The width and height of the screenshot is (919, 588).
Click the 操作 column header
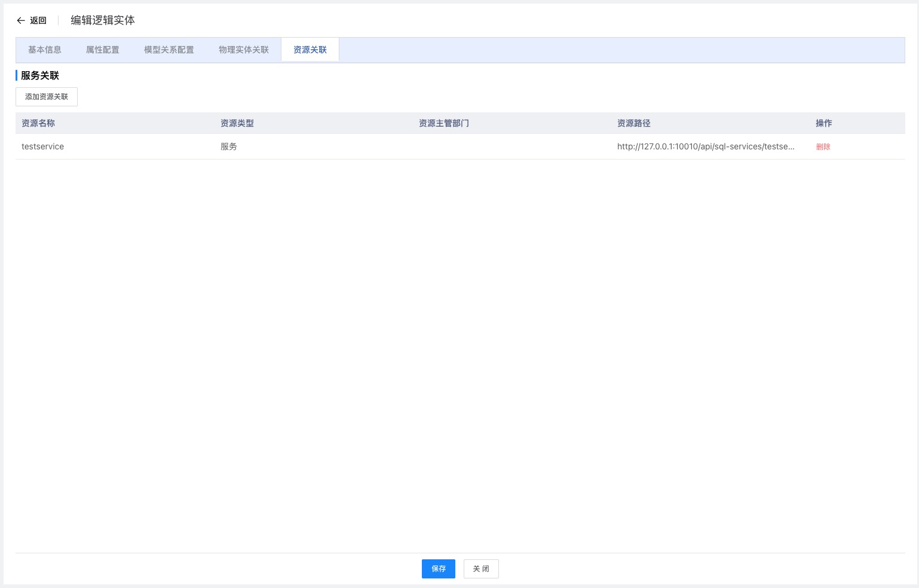(x=824, y=123)
